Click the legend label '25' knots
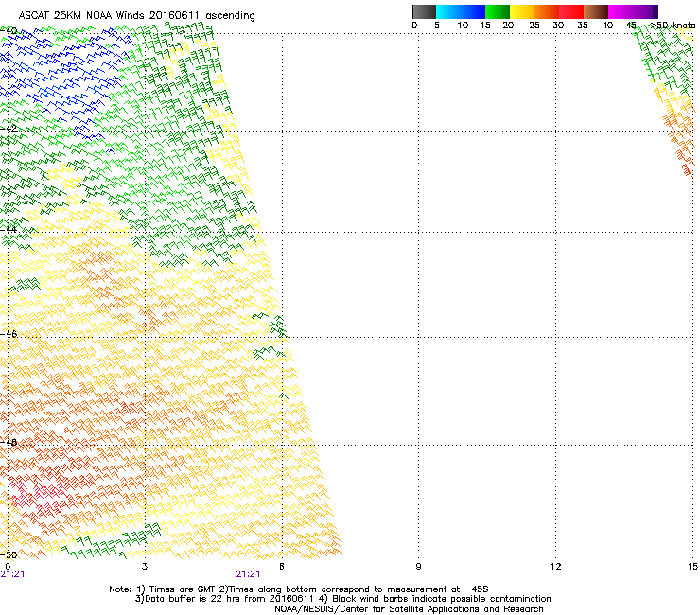Screen dimensions: 700x615 [534, 26]
